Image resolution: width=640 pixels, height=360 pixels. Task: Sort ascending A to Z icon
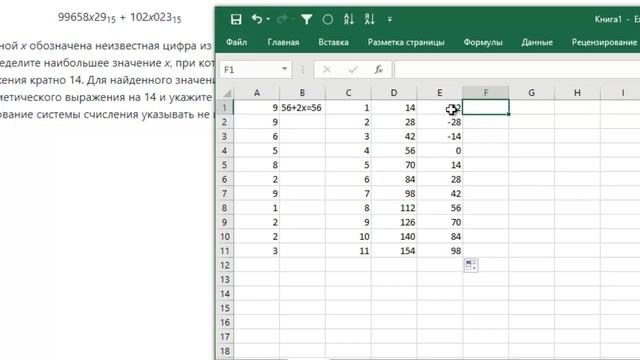[x=349, y=19]
